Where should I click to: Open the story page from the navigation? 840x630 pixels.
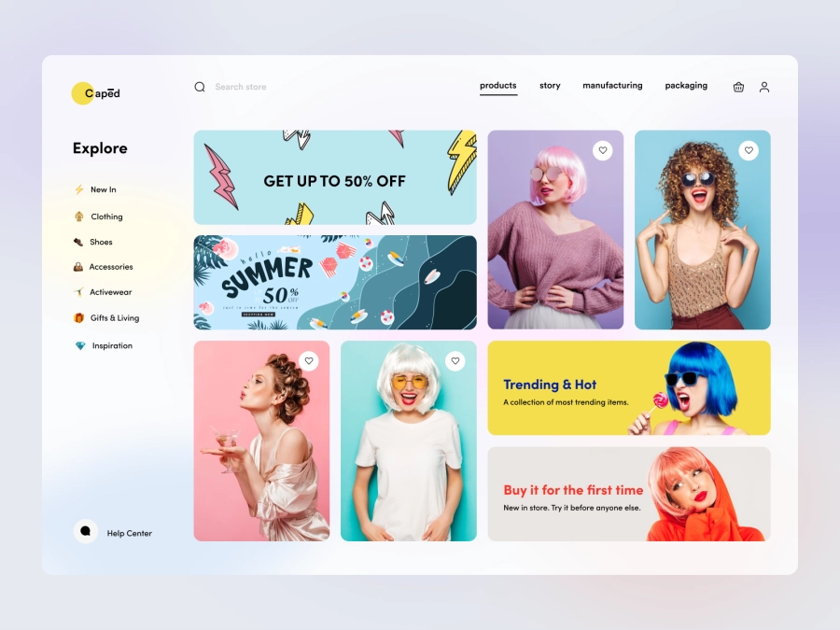(550, 85)
